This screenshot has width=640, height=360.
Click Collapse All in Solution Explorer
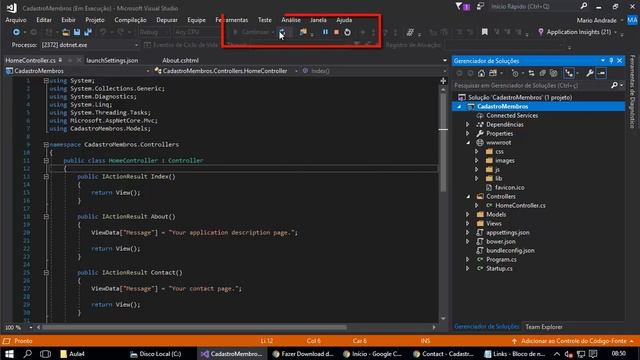[542, 73]
